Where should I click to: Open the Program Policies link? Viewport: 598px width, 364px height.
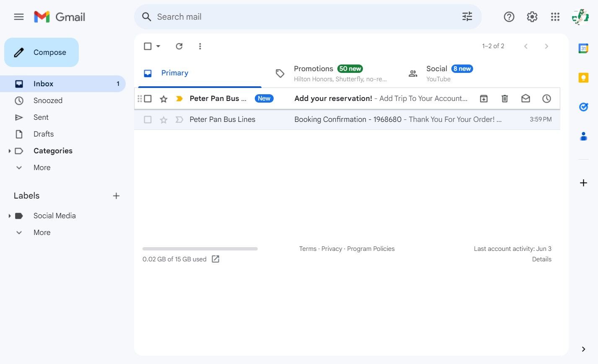(x=371, y=249)
